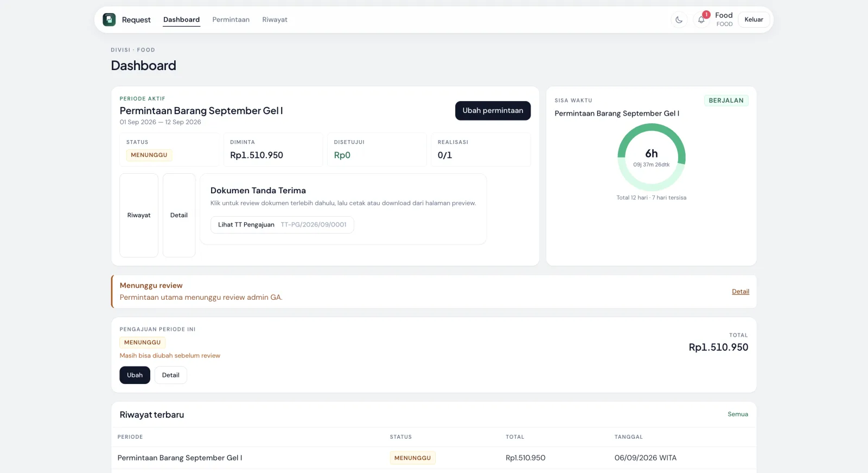Open the Riwayat card button

click(x=139, y=216)
